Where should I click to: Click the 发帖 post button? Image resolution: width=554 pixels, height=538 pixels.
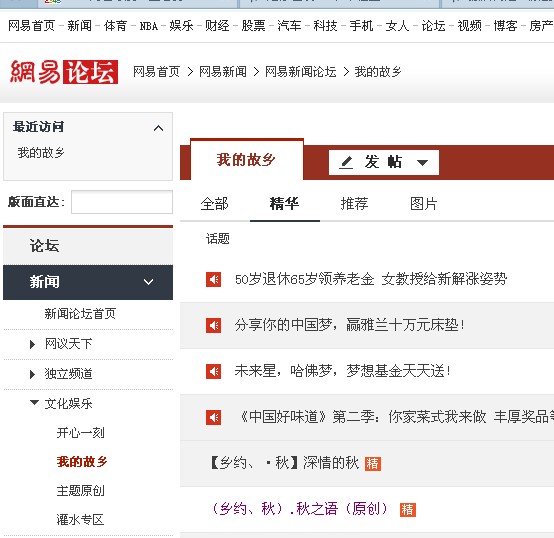pyautogui.click(x=384, y=162)
